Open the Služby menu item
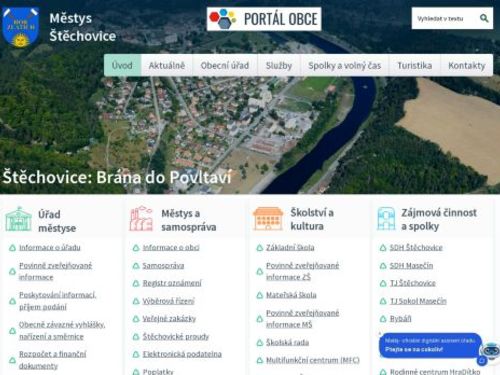Screen dimensions: 500x375 pos(279,65)
